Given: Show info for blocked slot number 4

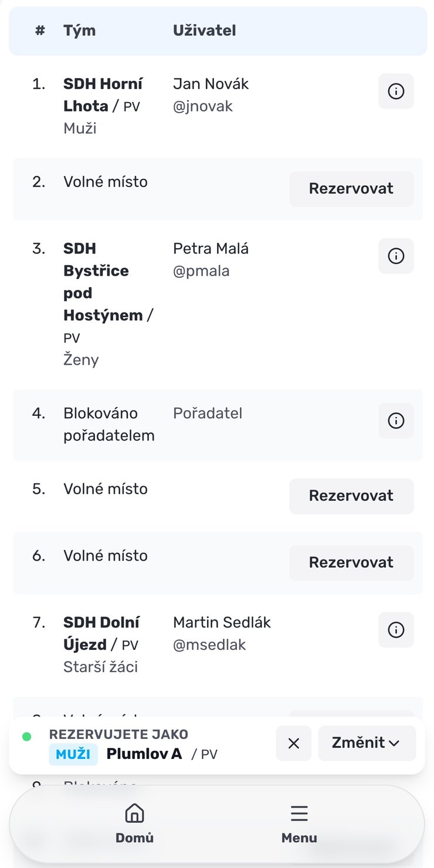Looking at the screenshot, I should click(396, 421).
